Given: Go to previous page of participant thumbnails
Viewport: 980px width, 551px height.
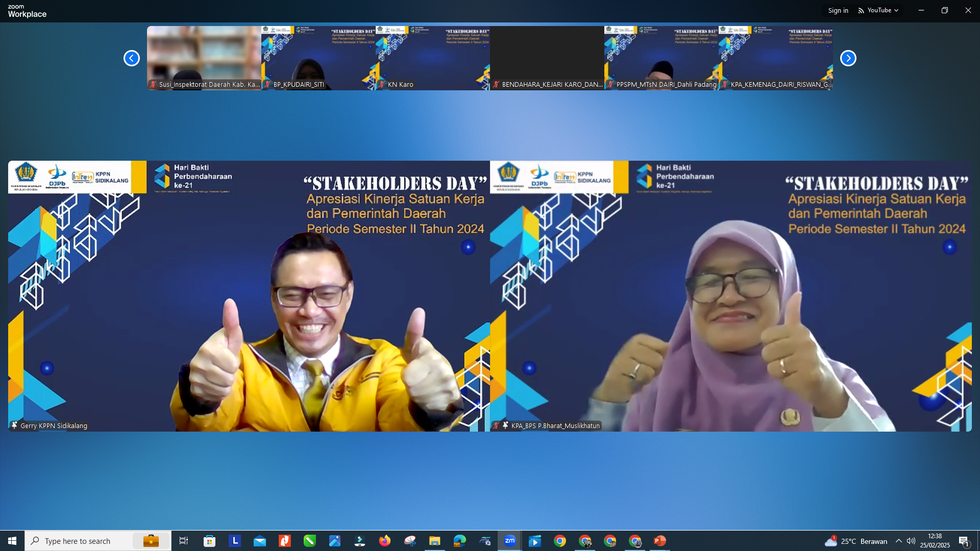Looking at the screenshot, I should [131, 58].
